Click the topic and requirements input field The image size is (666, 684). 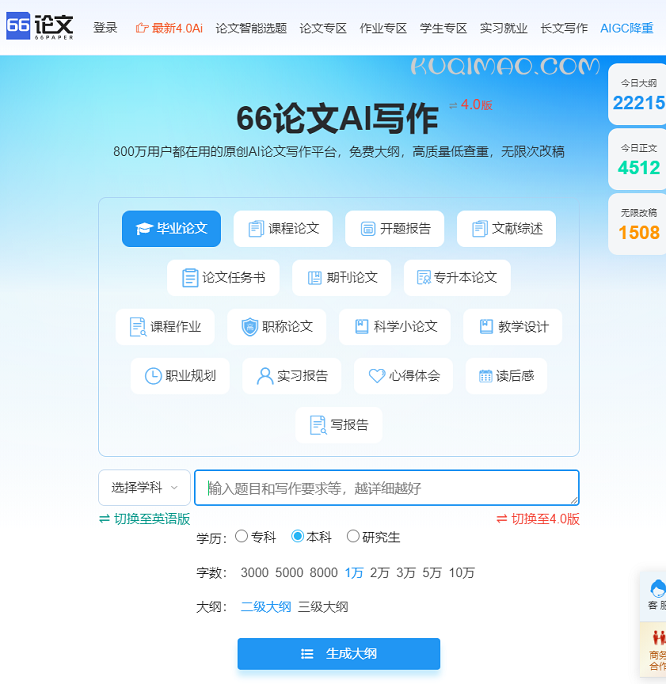(x=387, y=488)
